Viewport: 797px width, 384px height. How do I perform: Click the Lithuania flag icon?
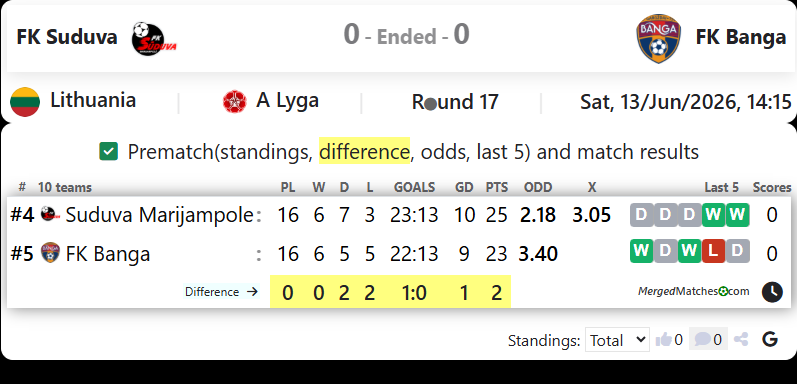[x=25, y=102]
